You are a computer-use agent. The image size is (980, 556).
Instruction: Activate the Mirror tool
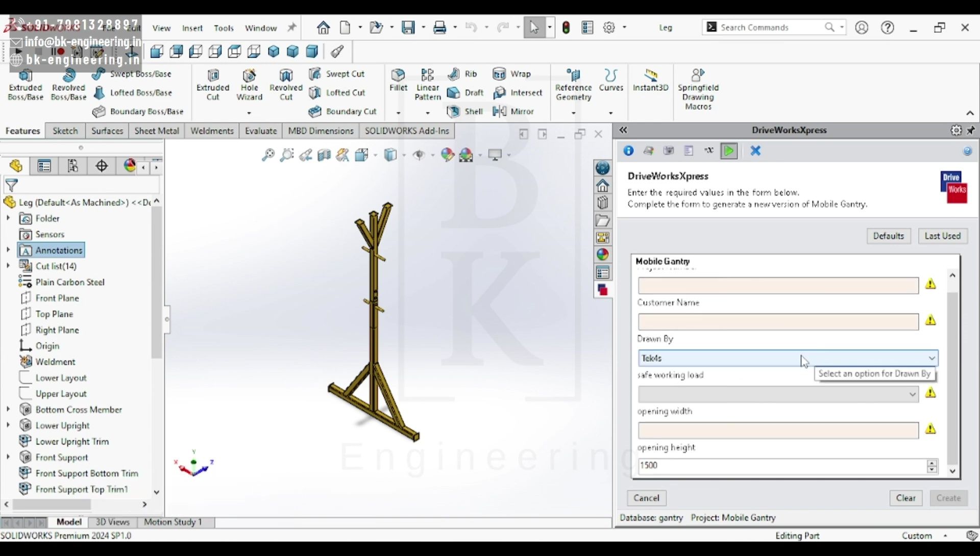pos(513,111)
